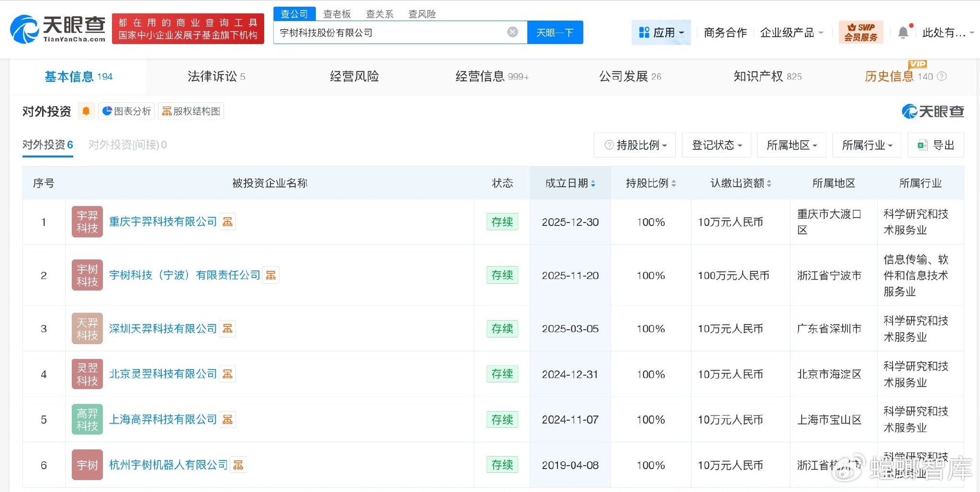980x492 pixels.
Task: Sort table by 成立日期 column
Action: 570,183
